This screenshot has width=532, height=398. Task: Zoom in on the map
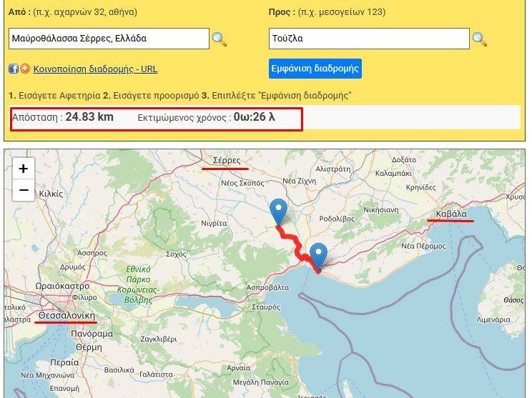pyautogui.click(x=24, y=169)
